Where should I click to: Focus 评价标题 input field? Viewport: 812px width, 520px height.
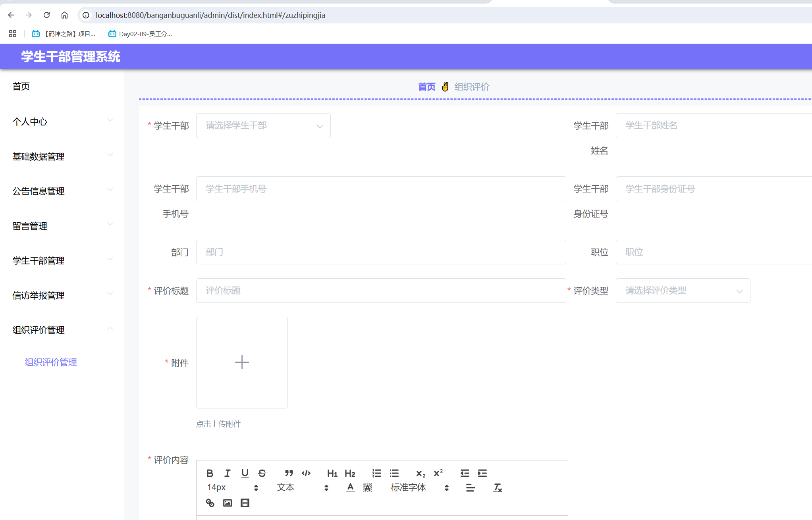point(381,291)
